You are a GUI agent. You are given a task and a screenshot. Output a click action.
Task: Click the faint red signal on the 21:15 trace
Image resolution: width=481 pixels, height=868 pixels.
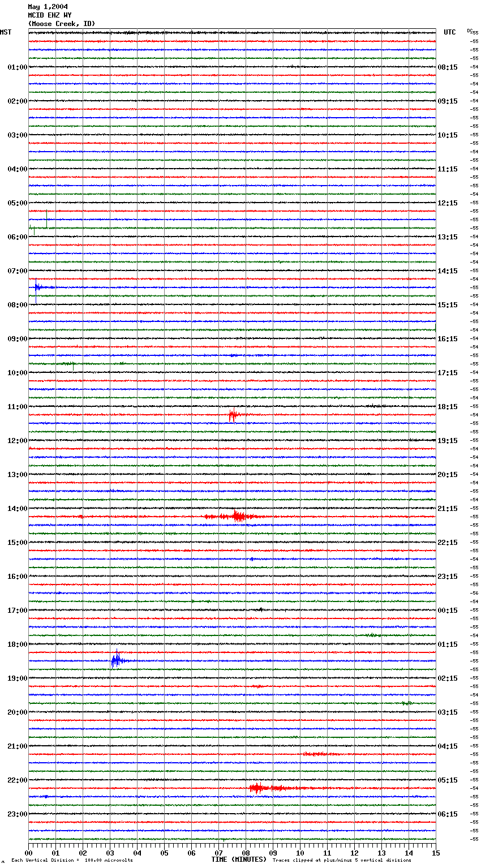click(320, 754)
